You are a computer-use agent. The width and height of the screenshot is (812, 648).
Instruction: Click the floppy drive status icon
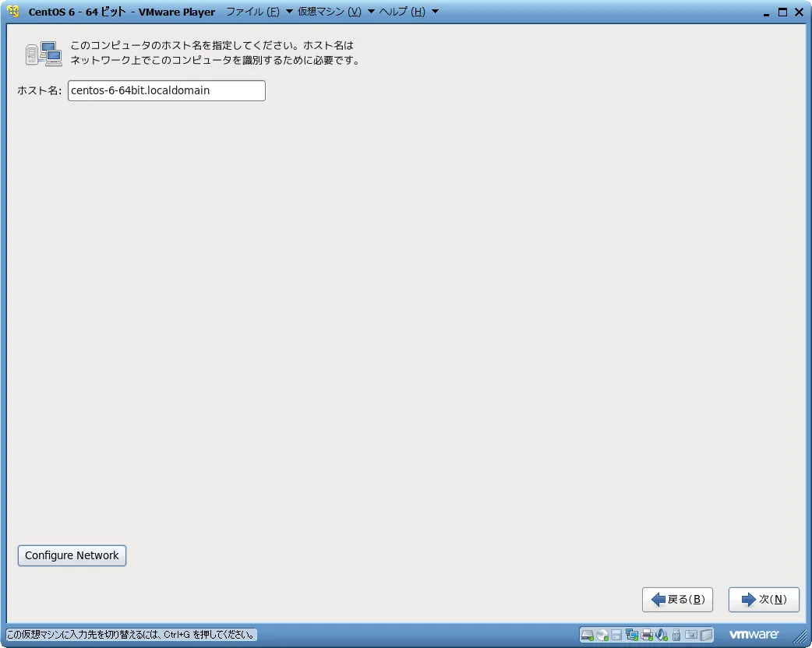click(616, 635)
